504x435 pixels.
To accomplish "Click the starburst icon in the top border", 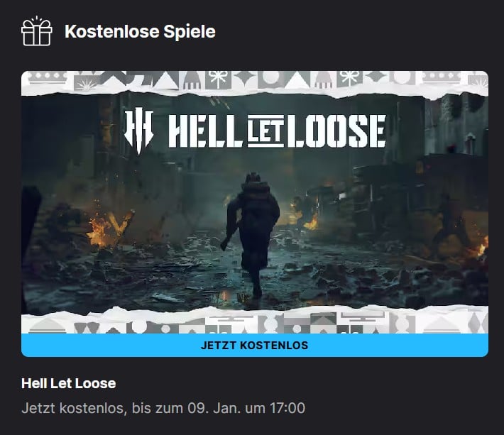I will coord(87,82).
